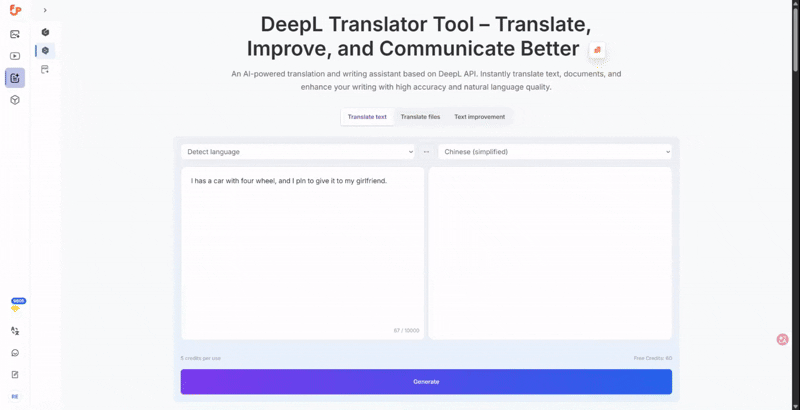The image size is (800, 410).
Task: Click the orange icon beside the page title
Action: tap(597, 50)
